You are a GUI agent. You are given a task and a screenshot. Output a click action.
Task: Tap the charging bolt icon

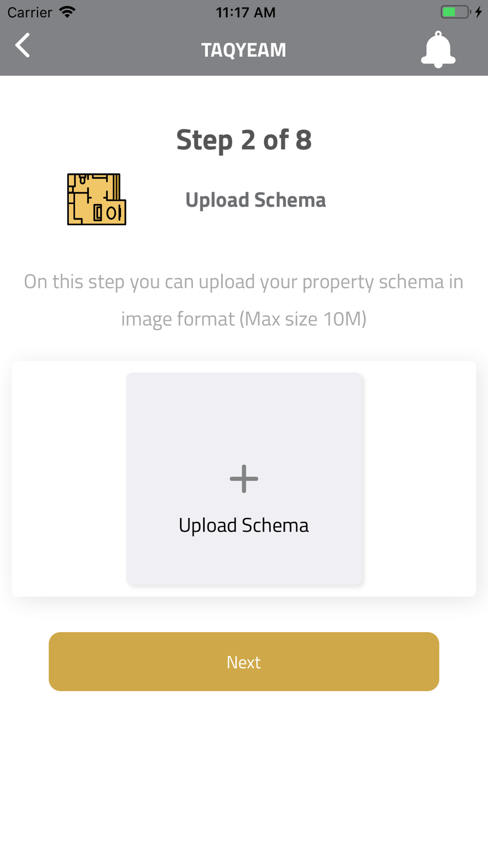pos(479,12)
